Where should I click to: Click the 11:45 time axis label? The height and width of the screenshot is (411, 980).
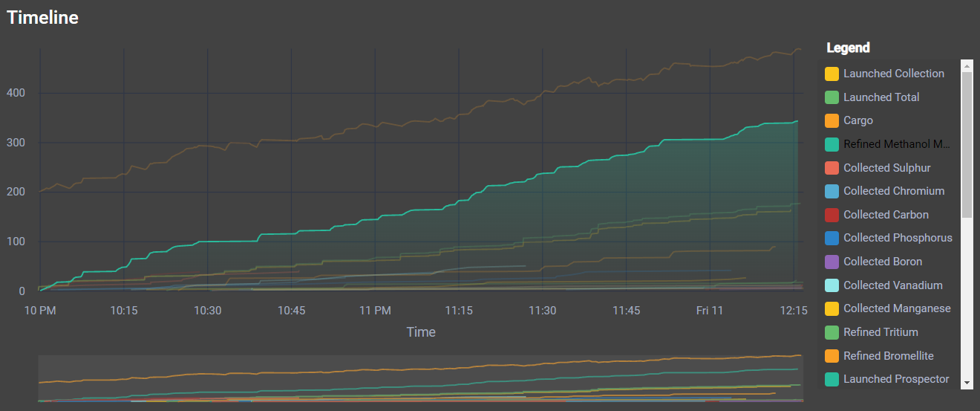627,311
